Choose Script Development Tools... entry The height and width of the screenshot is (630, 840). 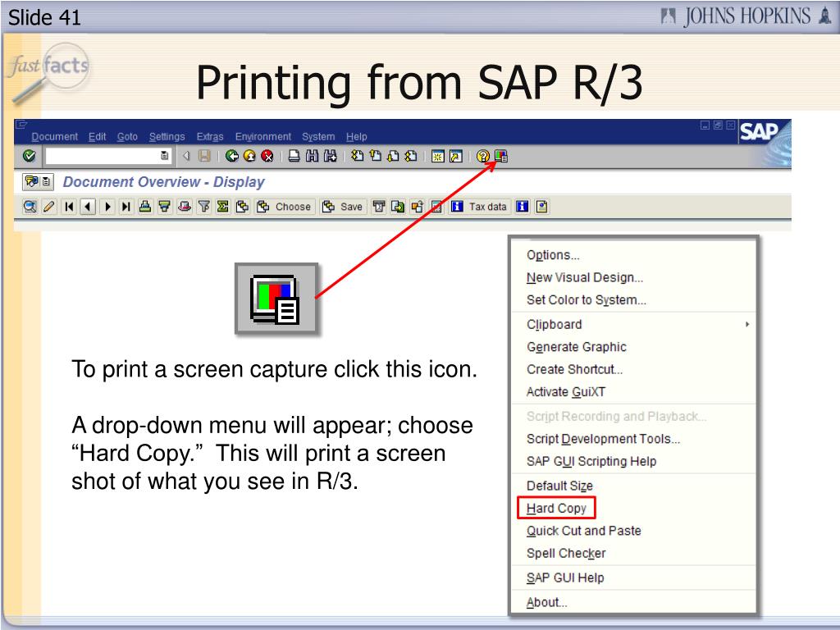[634, 439]
